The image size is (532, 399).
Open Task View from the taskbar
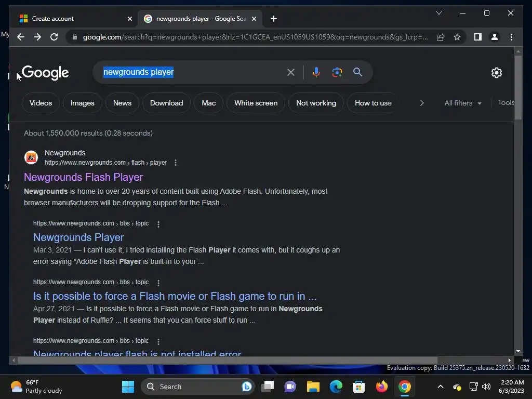click(268, 387)
